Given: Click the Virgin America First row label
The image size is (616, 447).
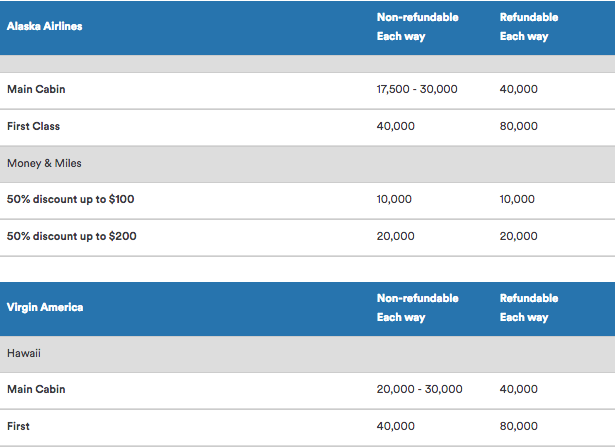Looking at the screenshot, I should coord(18,427).
